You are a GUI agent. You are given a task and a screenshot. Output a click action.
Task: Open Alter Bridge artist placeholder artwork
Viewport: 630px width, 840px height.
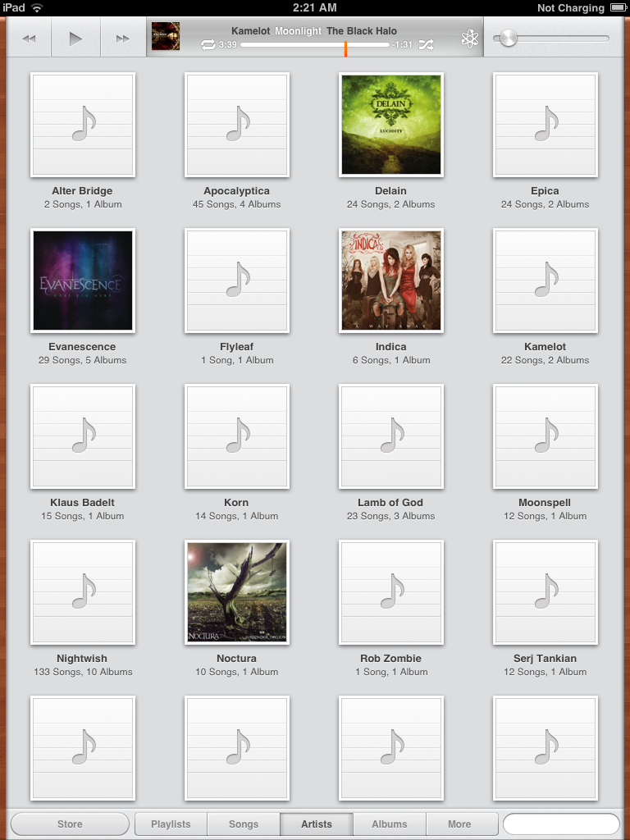(83, 125)
